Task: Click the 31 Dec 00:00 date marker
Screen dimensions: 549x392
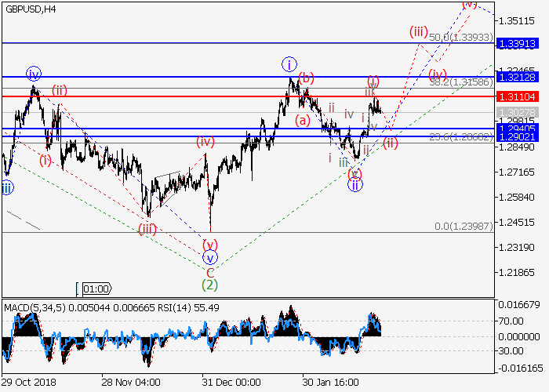Action: [234, 382]
